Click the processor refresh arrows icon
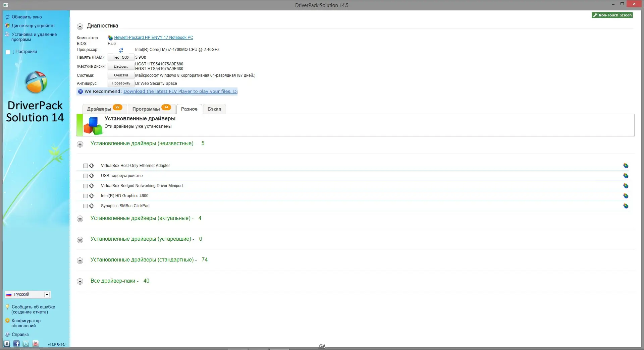The width and height of the screenshot is (644, 350). pyautogui.click(x=121, y=50)
